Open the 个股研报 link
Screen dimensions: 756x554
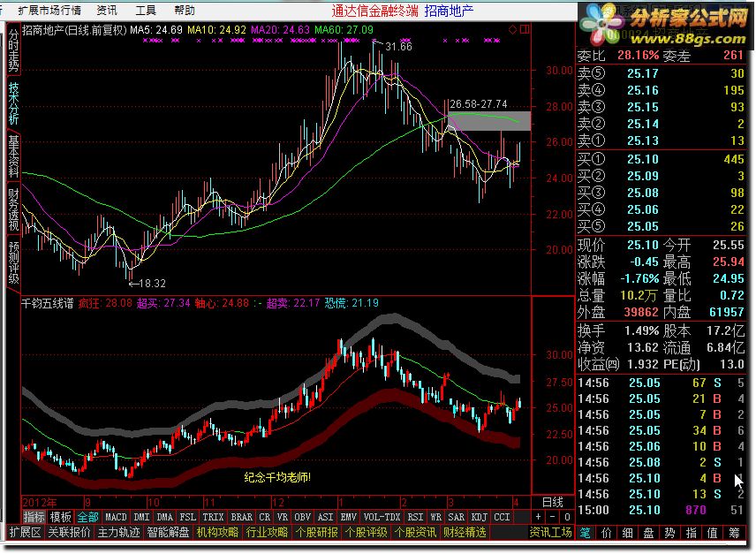tap(317, 532)
